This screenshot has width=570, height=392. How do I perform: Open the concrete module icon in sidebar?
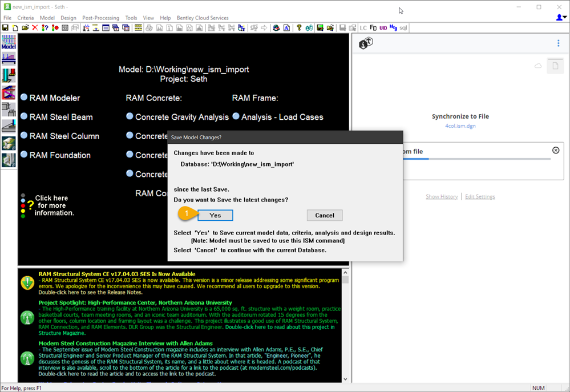pos(9,110)
